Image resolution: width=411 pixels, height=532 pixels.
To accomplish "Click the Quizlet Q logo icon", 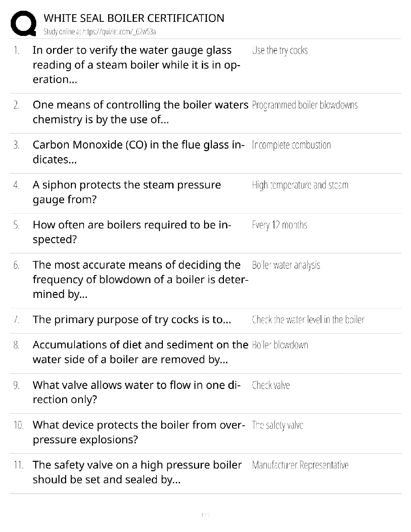I will (24, 24).
